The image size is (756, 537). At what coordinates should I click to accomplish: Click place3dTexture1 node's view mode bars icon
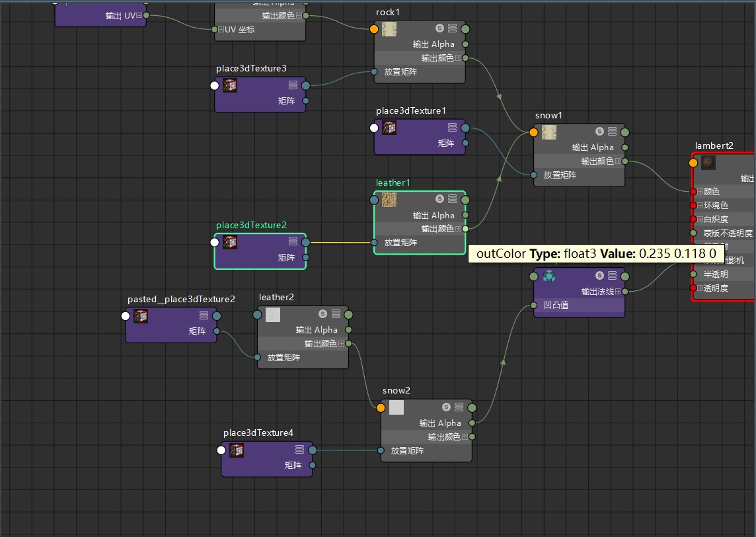point(452,128)
